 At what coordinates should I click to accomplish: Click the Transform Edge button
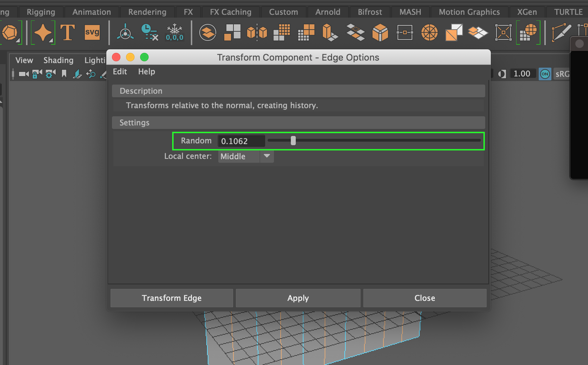point(171,298)
